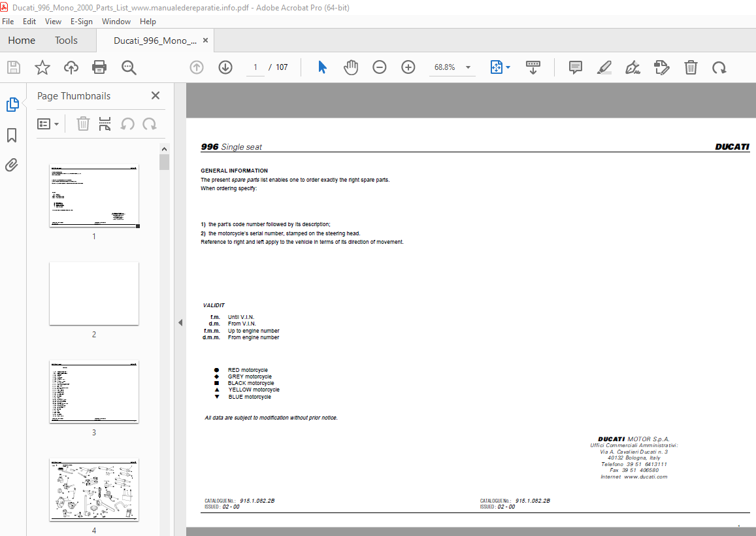The height and width of the screenshot is (536, 756).
Task: Open the View menu
Action: coord(53,21)
